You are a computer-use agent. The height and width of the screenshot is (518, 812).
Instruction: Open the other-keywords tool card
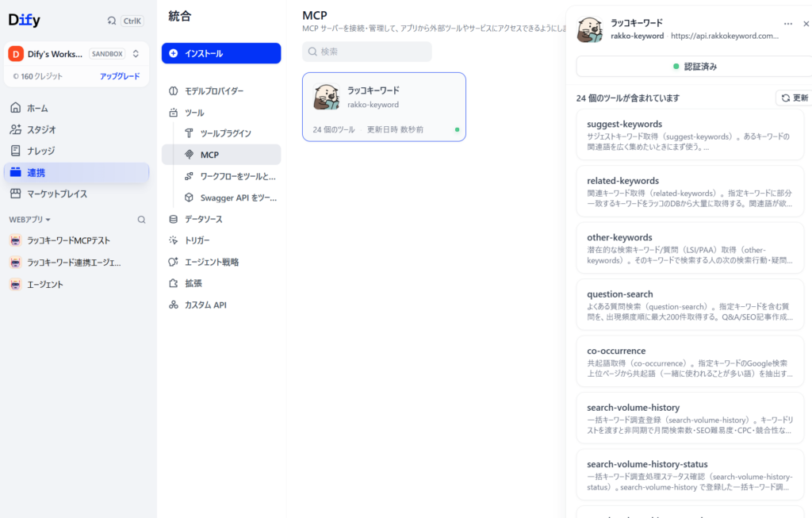[x=690, y=248]
